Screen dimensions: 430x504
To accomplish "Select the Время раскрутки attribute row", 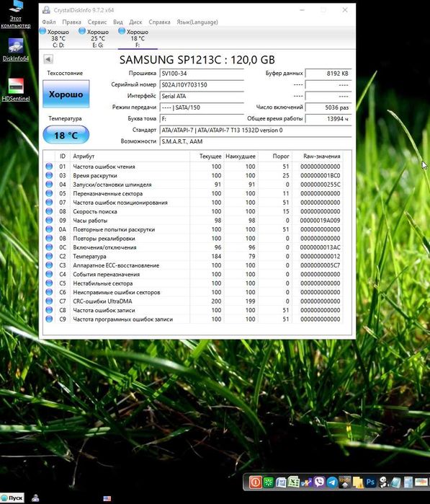I will pos(193,175).
